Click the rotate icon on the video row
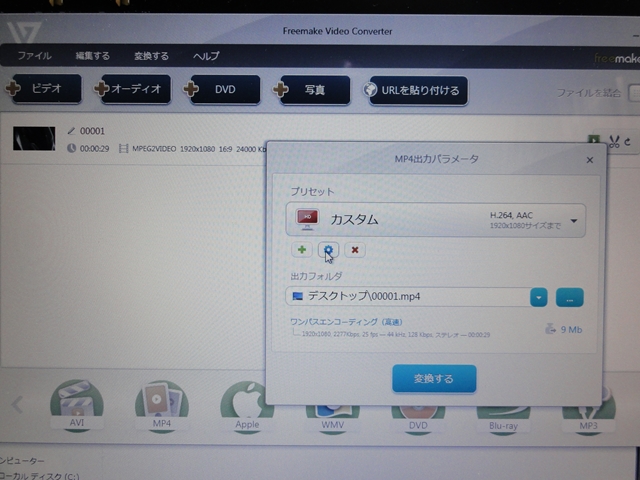 [628, 142]
